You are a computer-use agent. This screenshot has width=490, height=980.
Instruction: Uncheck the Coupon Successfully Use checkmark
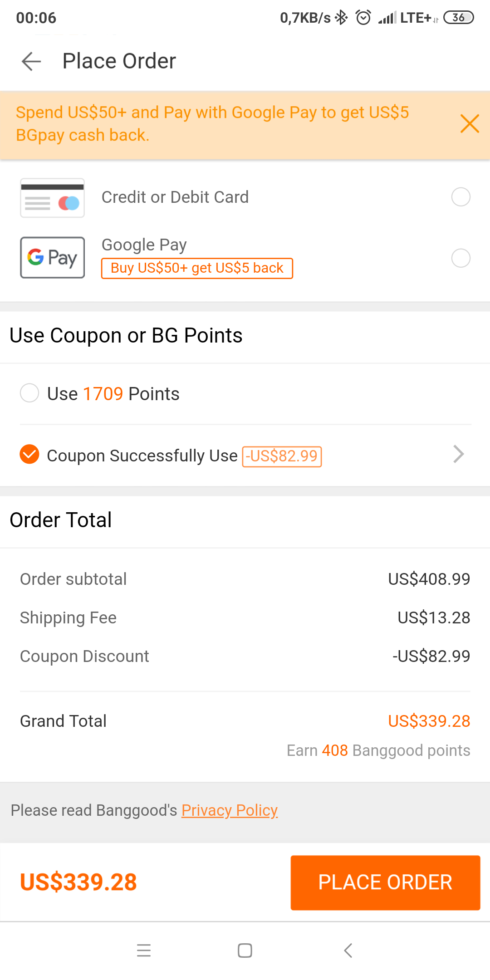(29, 454)
